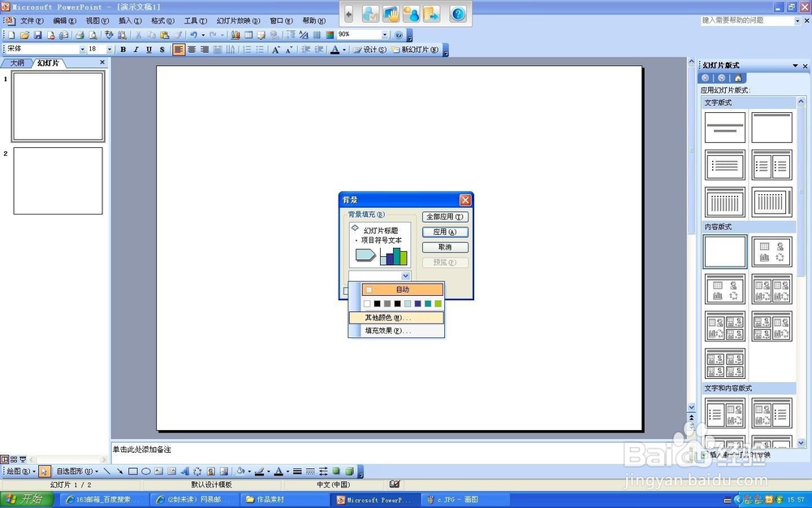Toggle text Shadow formatting button
This screenshot has height=508, width=812.
tap(162, 50)
